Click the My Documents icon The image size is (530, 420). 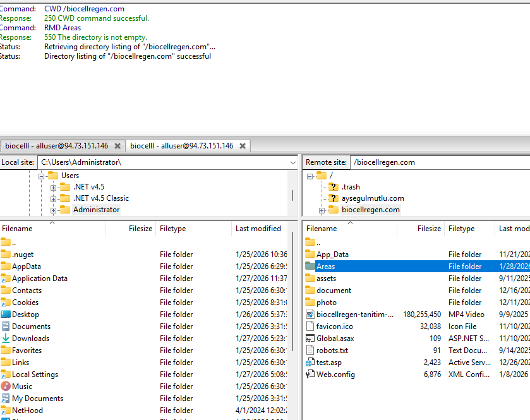pos(6,399)
